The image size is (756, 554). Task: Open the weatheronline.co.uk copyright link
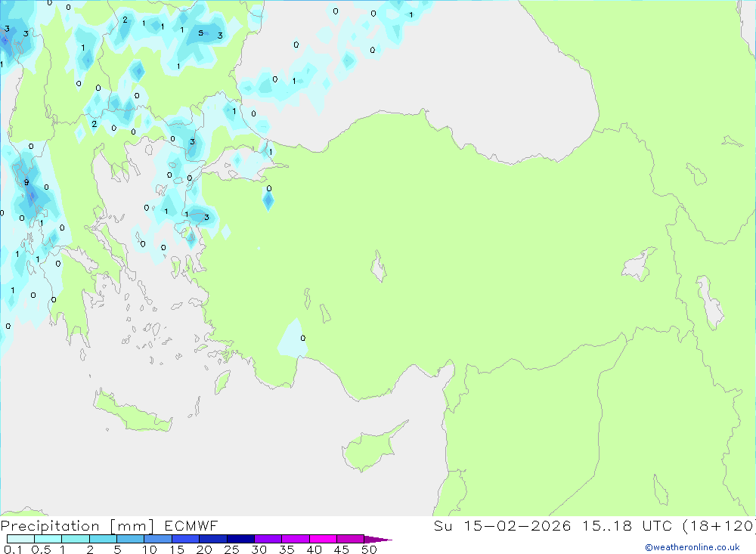pos(692,547)
